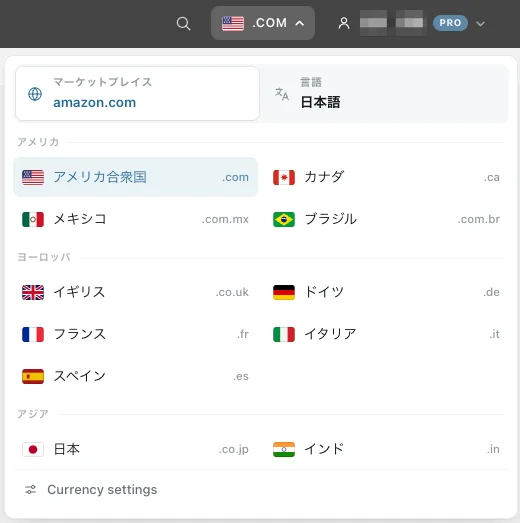Select アメリカ合衆国 .com marketplace
Image resolution: width=520 pixels, height=523 pixels.
tap(135, 177)
